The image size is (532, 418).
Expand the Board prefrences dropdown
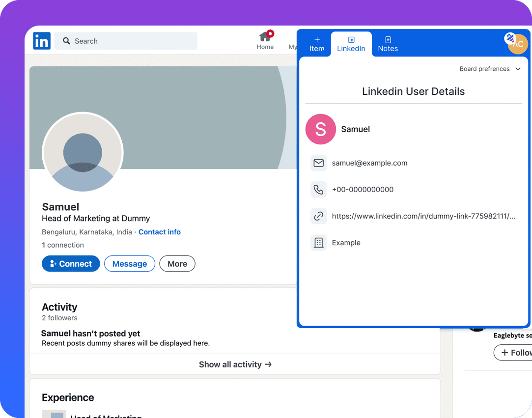coord(490,69)
